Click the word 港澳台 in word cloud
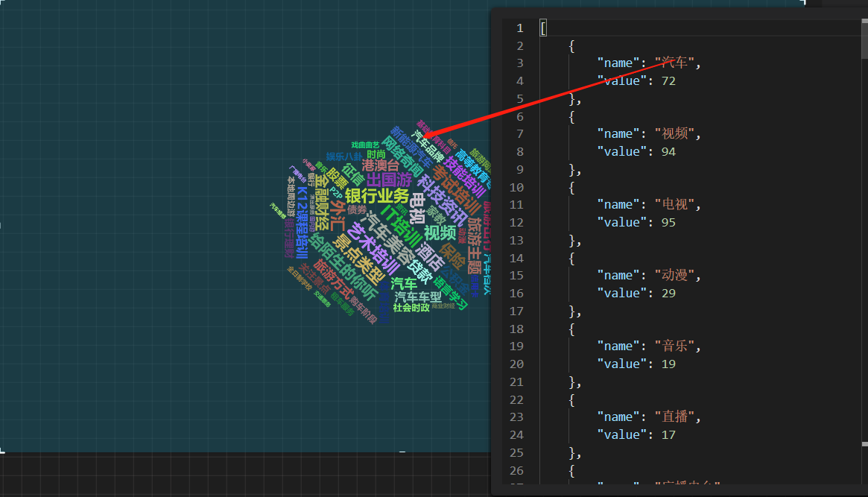Viewport: 868px width, 497px height. (x=380, y=165)
